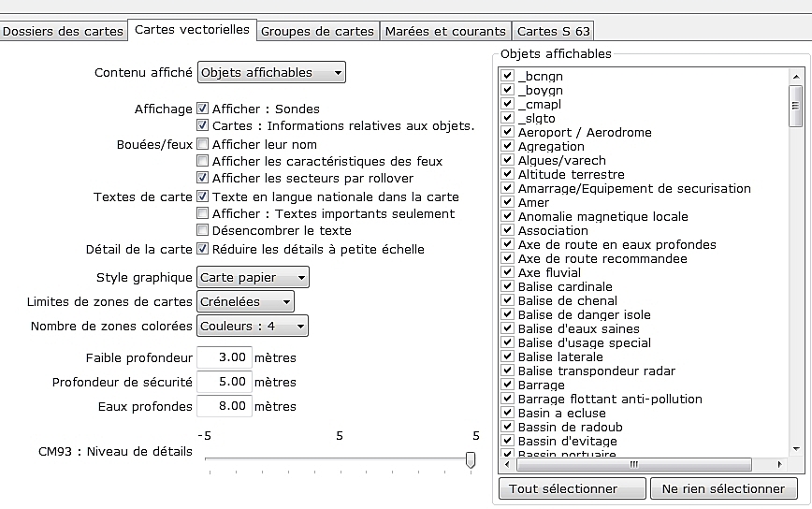
Task: Toggle Balise de danger isole checkbox
Action: point(507,314)
